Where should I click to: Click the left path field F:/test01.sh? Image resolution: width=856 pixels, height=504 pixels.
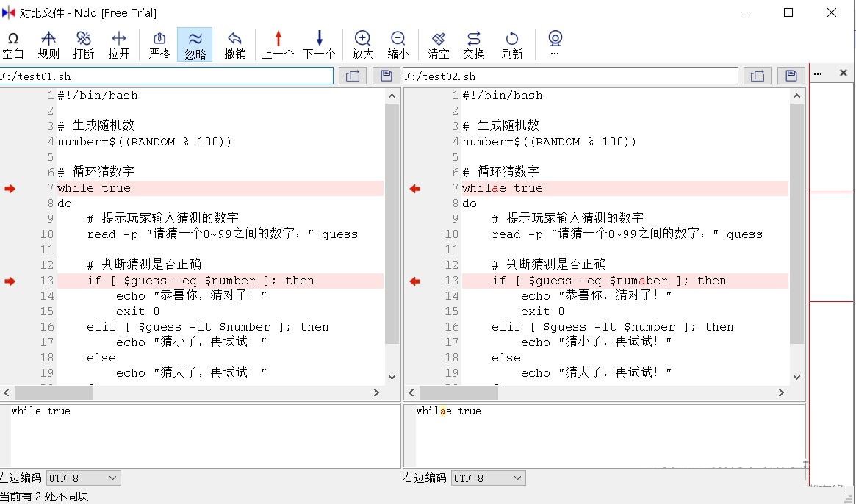(167, 76)
